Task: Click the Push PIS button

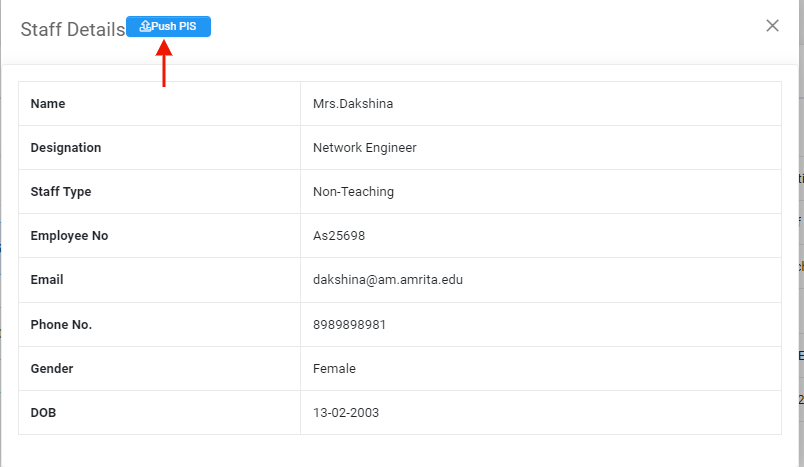Action: pos(169,27)
